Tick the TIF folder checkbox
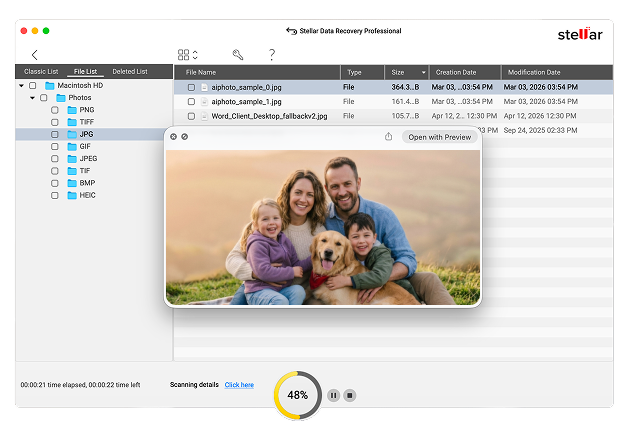643x445 pixels. coord(55,171)
